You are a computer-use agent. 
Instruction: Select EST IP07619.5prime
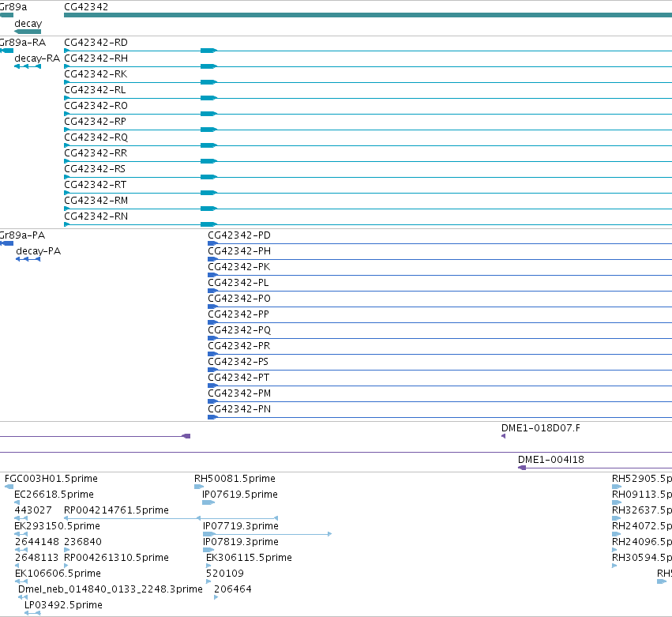pos(239,495)
